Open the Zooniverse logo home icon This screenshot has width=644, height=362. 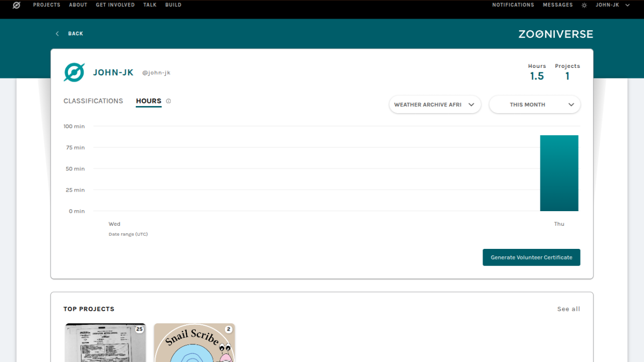(x=17, y=5)
